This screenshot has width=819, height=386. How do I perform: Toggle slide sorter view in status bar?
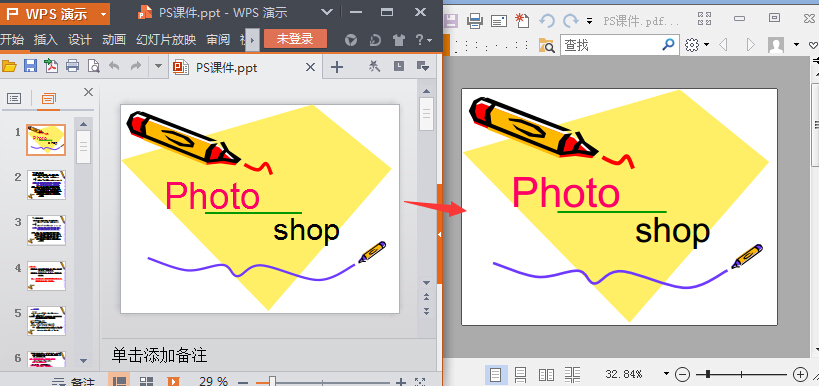coord(147,382)
